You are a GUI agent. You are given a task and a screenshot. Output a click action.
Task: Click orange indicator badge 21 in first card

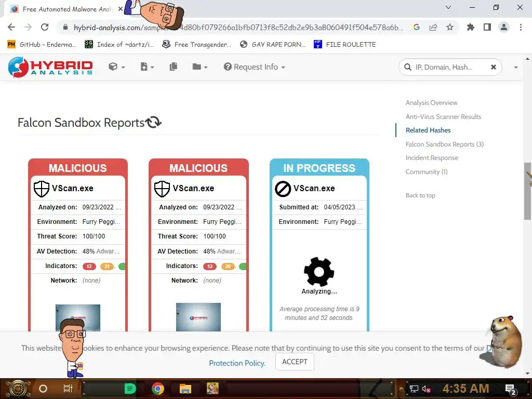tap(107, 267)
